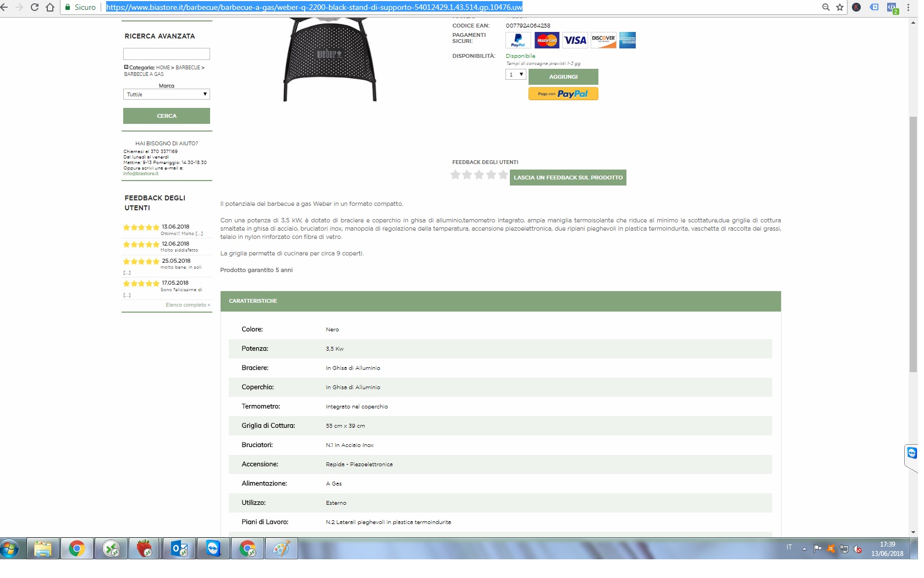Click the 'Rapida - Piezoelettronica' value
Screen dimensions: 924x578
coord(359,465)
